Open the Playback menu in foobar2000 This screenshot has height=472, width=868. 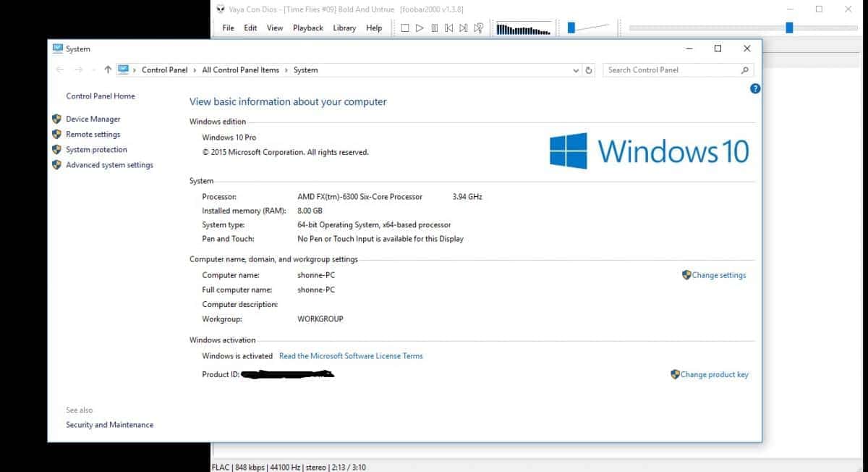[308, 28]
